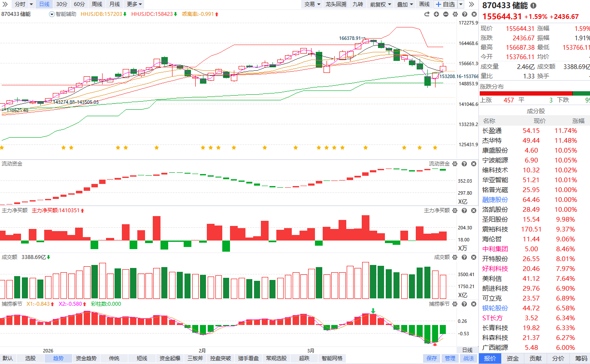Click the zoom-in plus icon above the main chart

pos(436,14)
